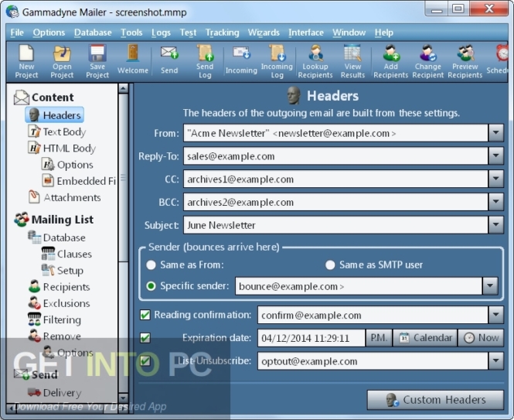Expand the CC field dropdown
Image resolution: width=514 pixels, height=420 pixels.
tap(496, 179)
